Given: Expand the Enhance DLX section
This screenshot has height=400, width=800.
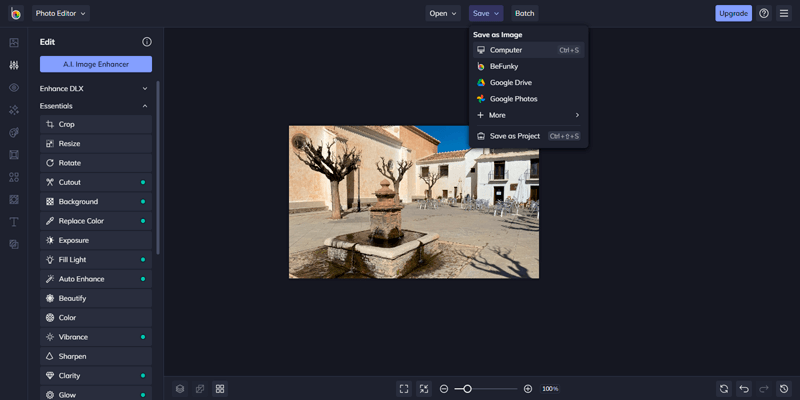Looking at the screenshot, I should (x=95, y=88).
